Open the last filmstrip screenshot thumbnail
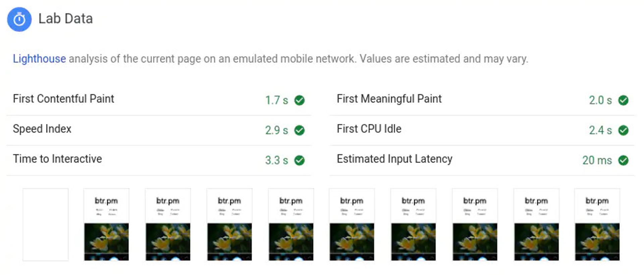644x275 pixels. point(597,224)
